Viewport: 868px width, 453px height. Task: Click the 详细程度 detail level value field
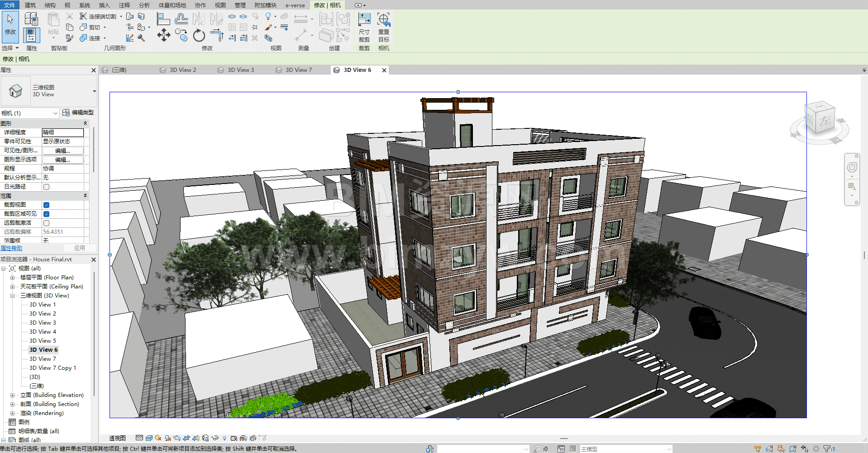click(x=63, y=132)
